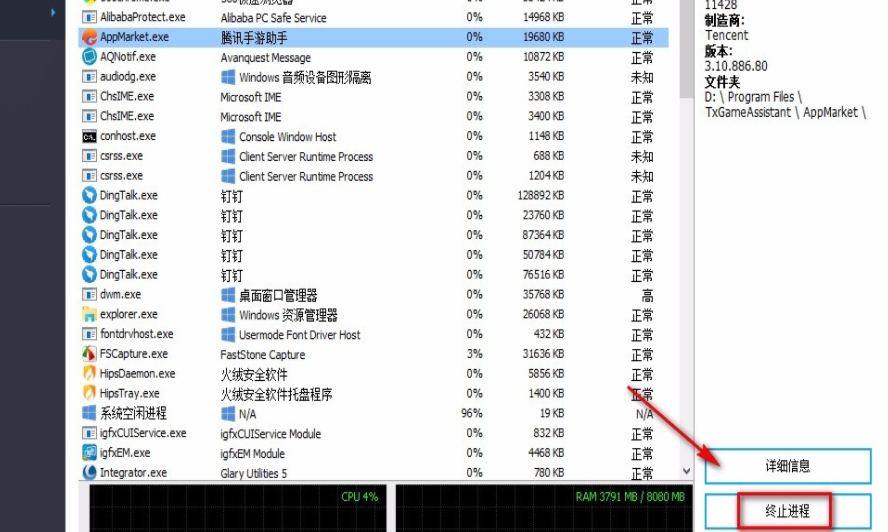
Task: Open the 详细信息 button
Action: pyautogui.click(x=788, y=466)
